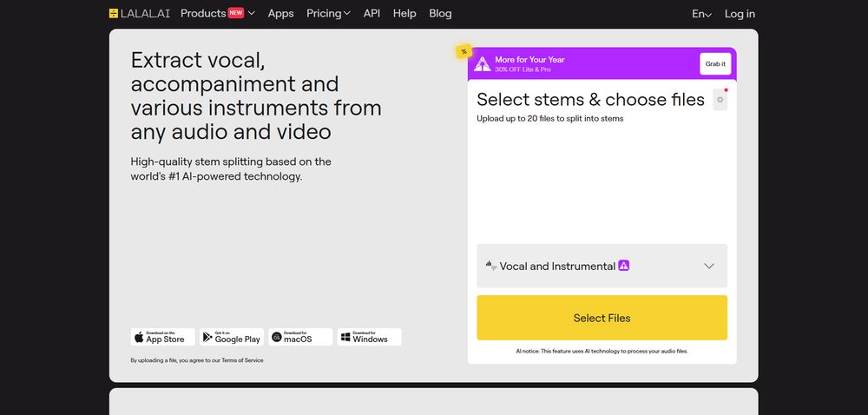Expand the Pricing dropdown menu
This screenshot has width=868, height=415.
328,14
